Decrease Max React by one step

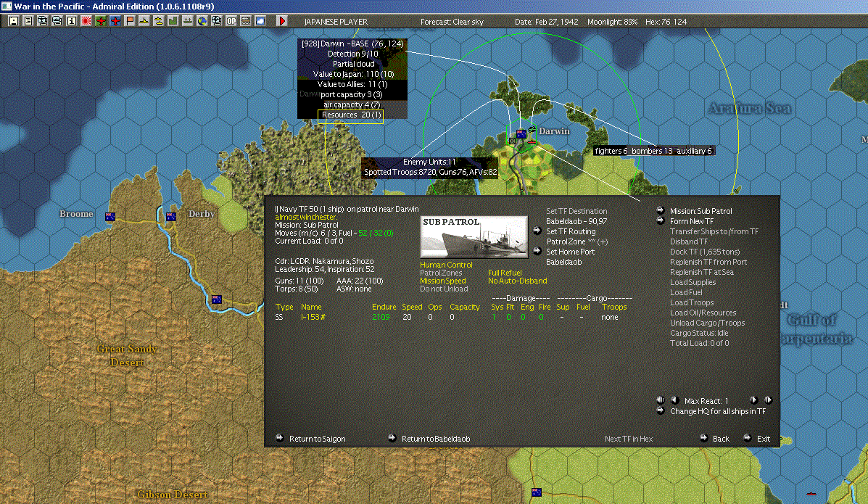click(x=674, y=400)
